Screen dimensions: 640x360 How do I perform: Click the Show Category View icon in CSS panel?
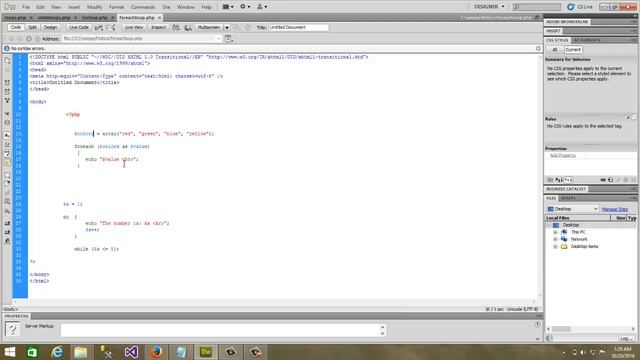pyautogui.click(x=550, y=180)
